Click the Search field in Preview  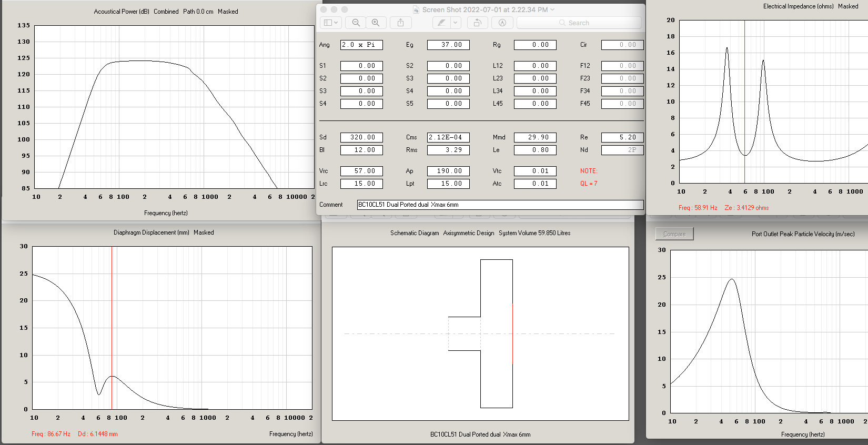(579, 23)
